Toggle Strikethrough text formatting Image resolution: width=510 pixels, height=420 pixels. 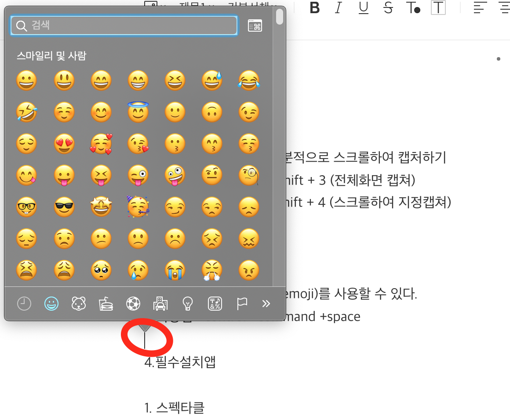click(x=388, y=8)
